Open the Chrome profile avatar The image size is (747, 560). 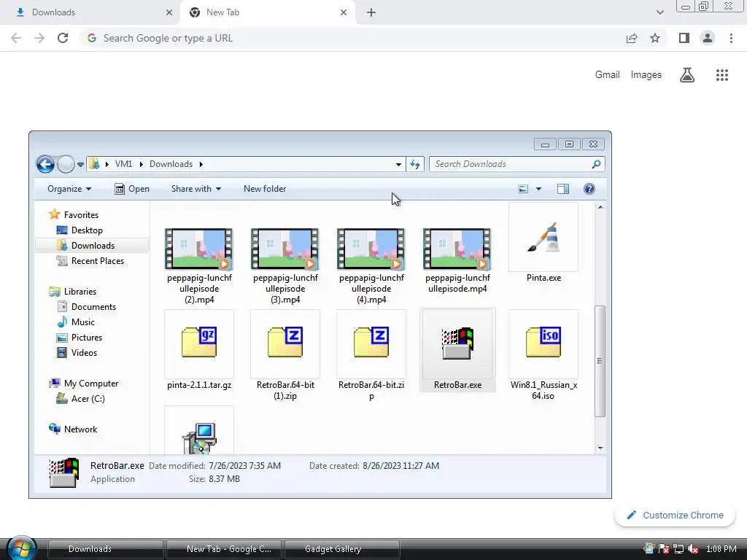(x=708, y=38)
